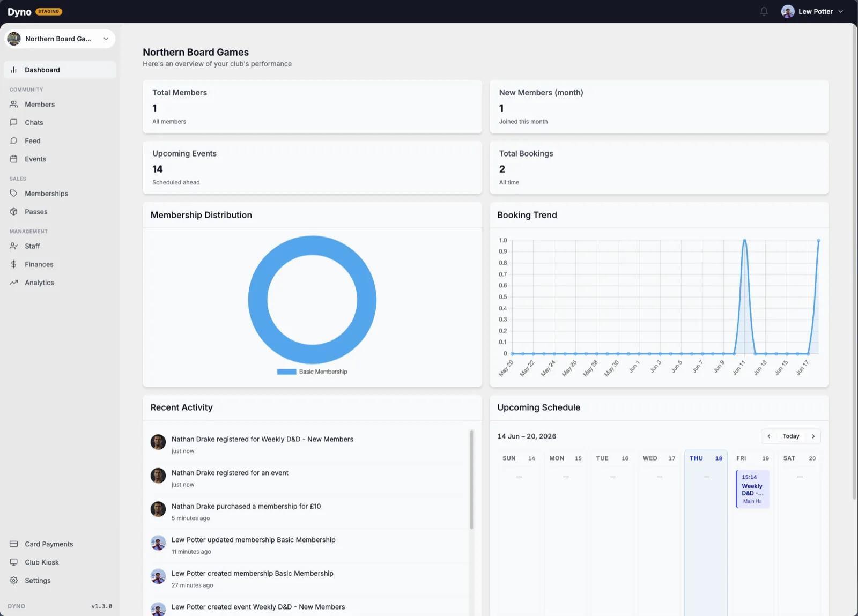Select the THU 18 column header
The width and height of the screenshot is (858, 616).
click(706, 458)
